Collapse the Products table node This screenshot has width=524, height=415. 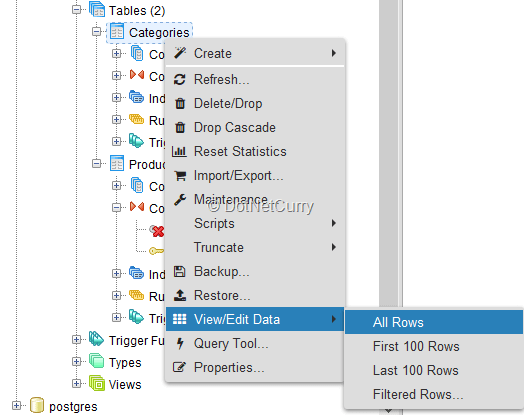[x=97, y=164]
